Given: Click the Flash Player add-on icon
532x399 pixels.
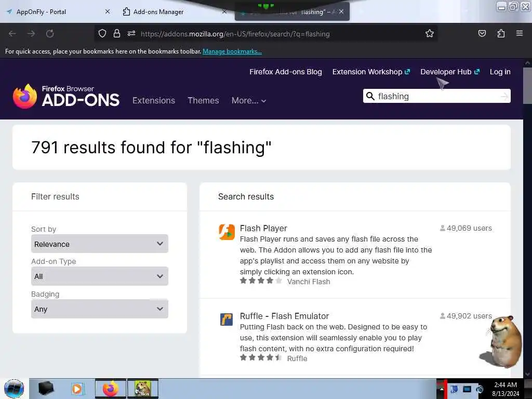Looking at the screenshot, I should tap(227, 232).
